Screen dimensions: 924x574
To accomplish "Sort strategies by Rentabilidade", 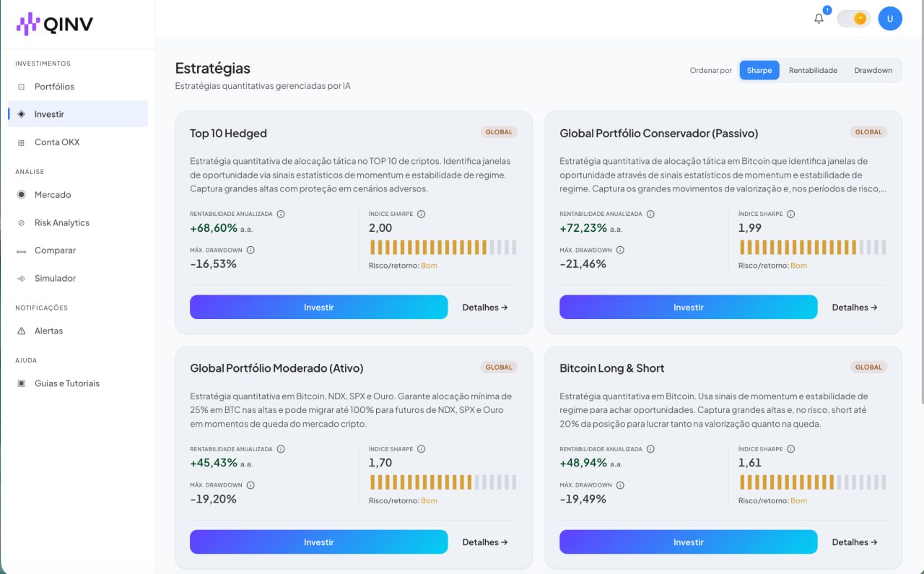I will [x=813, y=70].
